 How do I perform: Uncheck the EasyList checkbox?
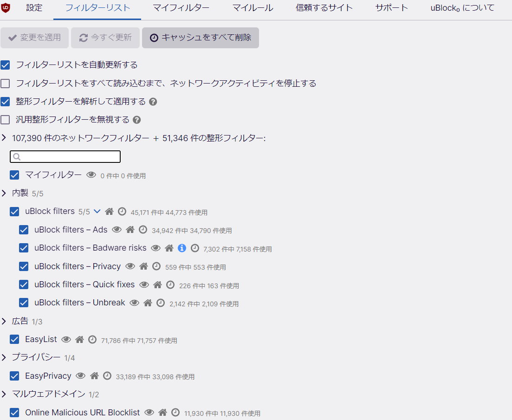coord(14,339)
